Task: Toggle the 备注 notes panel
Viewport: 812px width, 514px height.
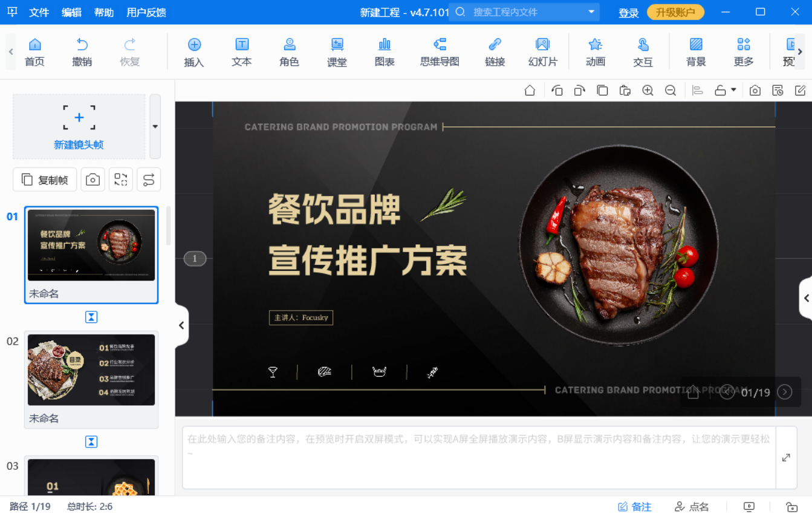Action: click(635, 507)
